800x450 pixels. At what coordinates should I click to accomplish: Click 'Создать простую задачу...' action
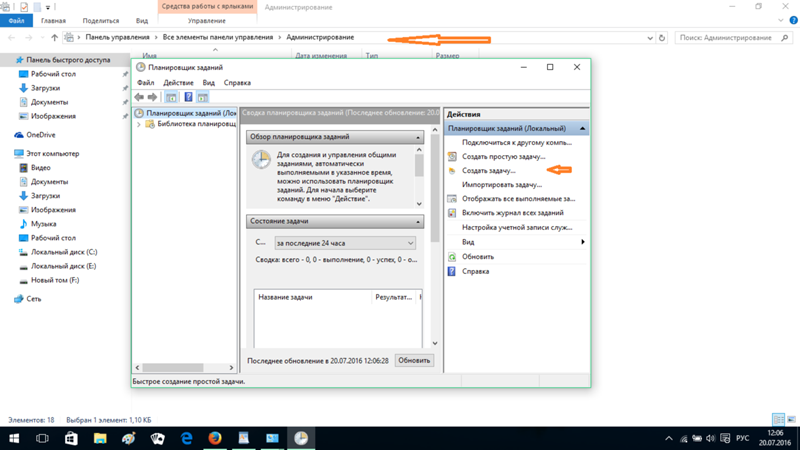503,157
